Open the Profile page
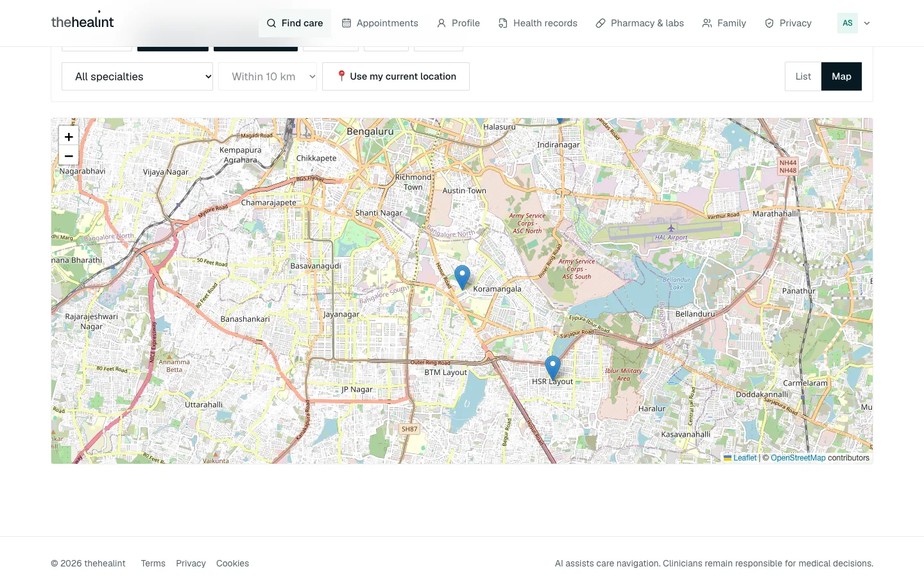This screenshot has height=578, width=924. pos(458,23)
